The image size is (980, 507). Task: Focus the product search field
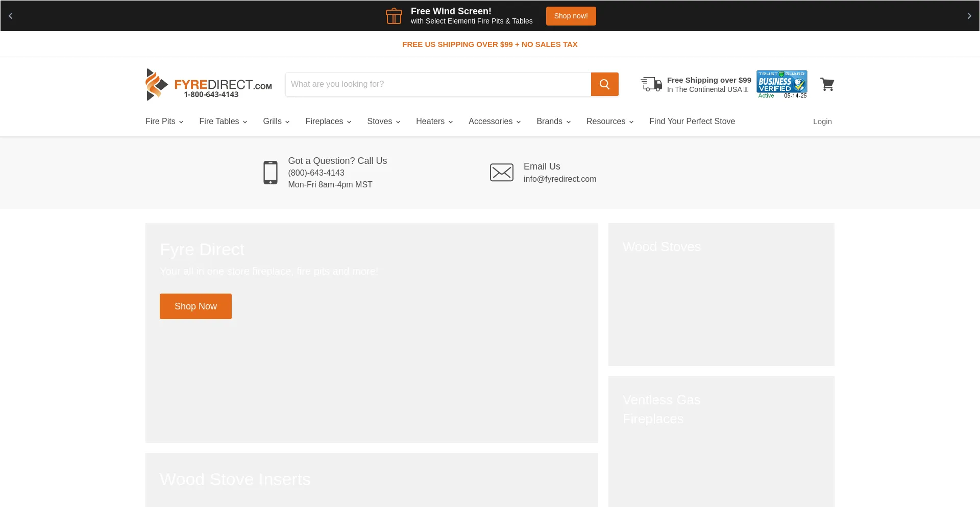point(438,84)
